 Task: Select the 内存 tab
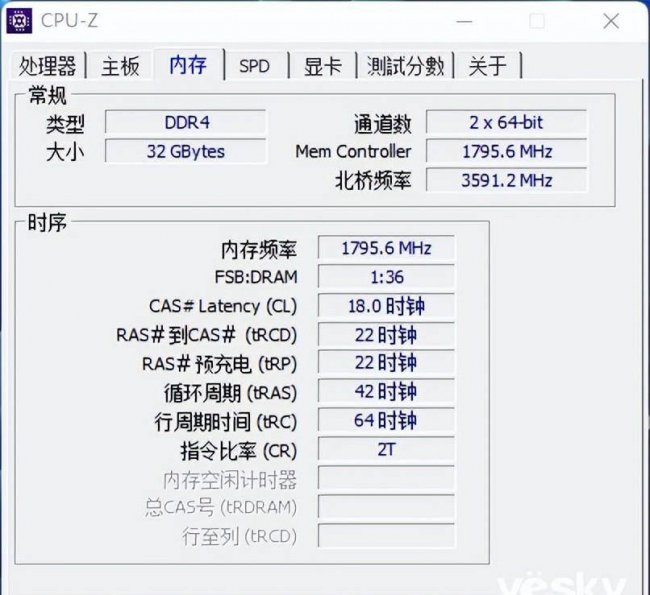coord(189,64)
